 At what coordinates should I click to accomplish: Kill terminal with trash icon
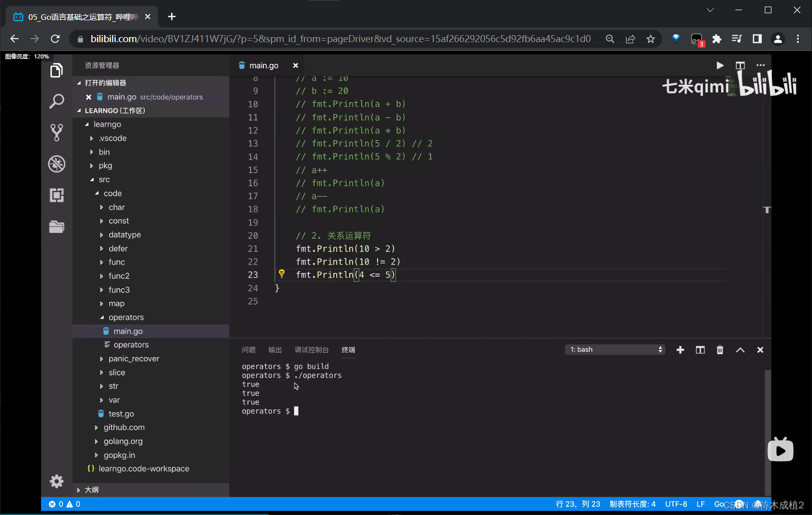coord(720,350)
